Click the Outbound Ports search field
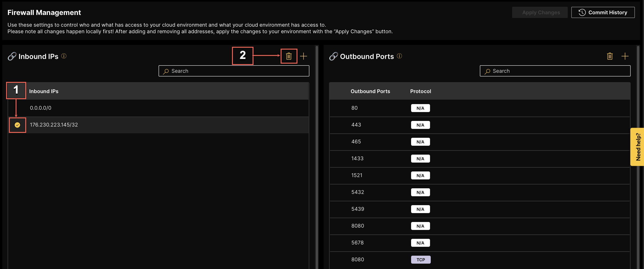The image size is (644, 269). point(555,71)
